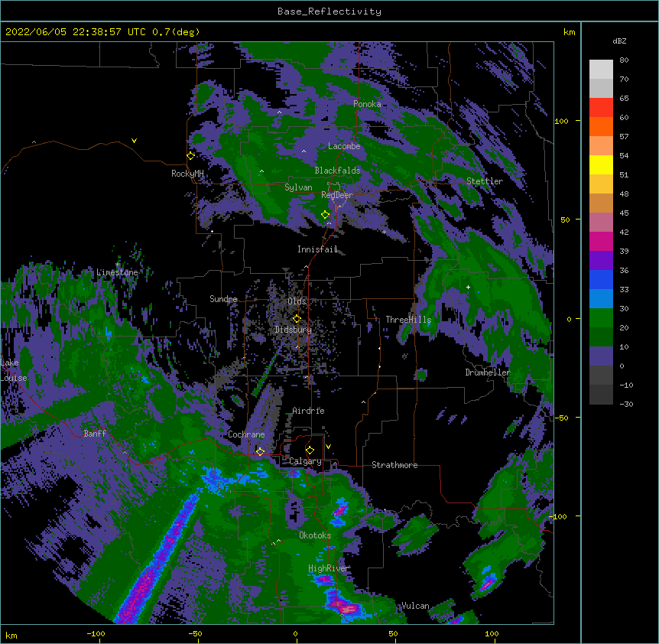
Task: Select the Drumheller label
Action: coord(488,372)
